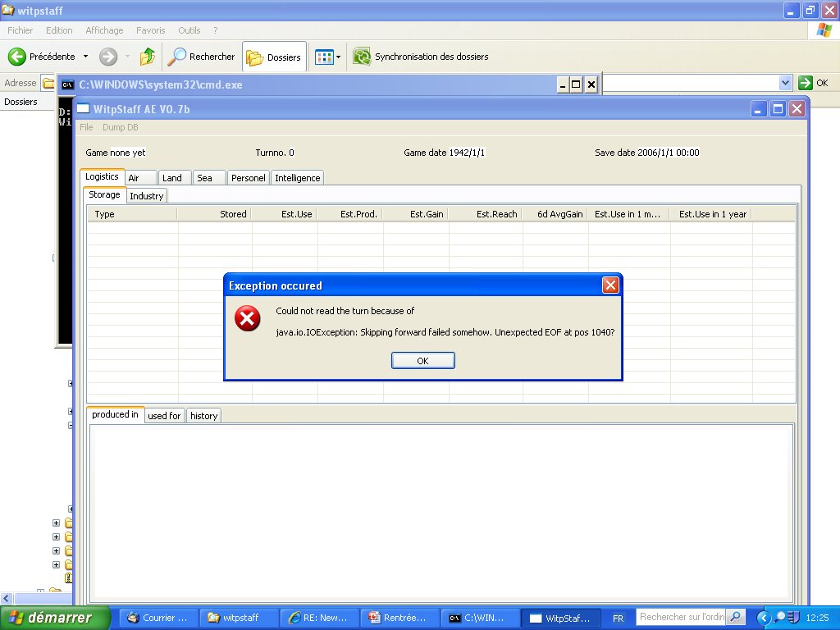Sort by the 6d AvgGain column header
Image resolution: width=840 pixels, height=630 pixels.
coord(555,214)
